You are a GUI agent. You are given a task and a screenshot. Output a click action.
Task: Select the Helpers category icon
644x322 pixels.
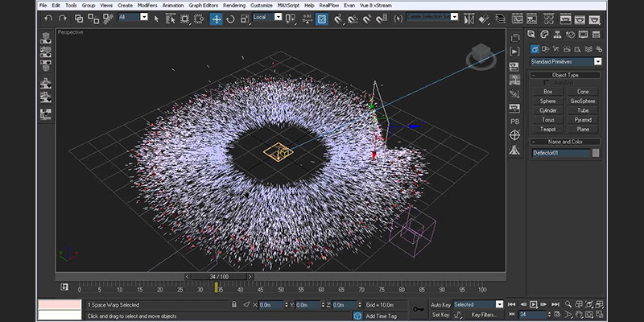[x=577, y=49]
